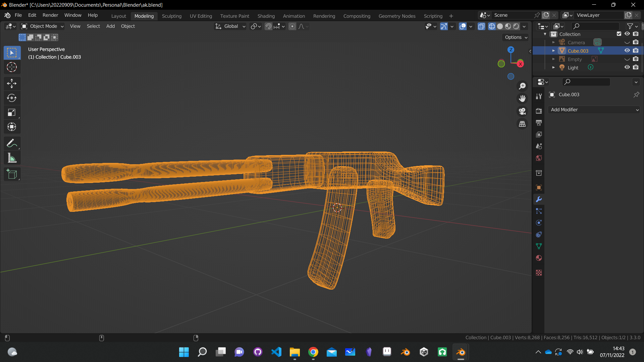Open the Object Data mesh properties tab
644x362 pixels.
(x=539, y=246)
